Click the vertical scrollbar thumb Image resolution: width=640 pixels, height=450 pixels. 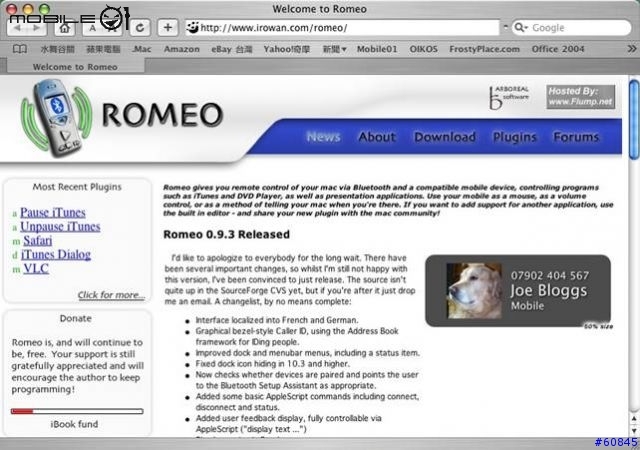pyautogui.click(x=634, y=119)
